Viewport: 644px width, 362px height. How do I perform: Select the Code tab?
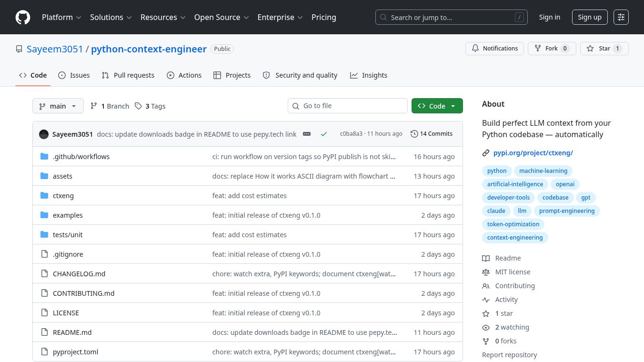coord(33,75)
